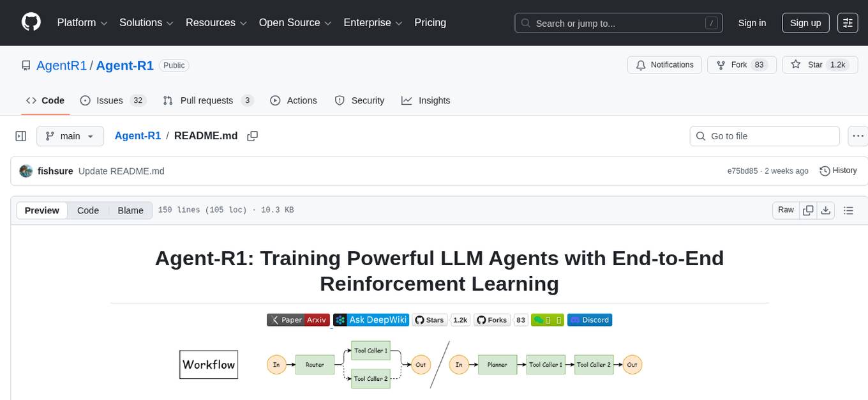Click the Sign up button

pos(805,23)
